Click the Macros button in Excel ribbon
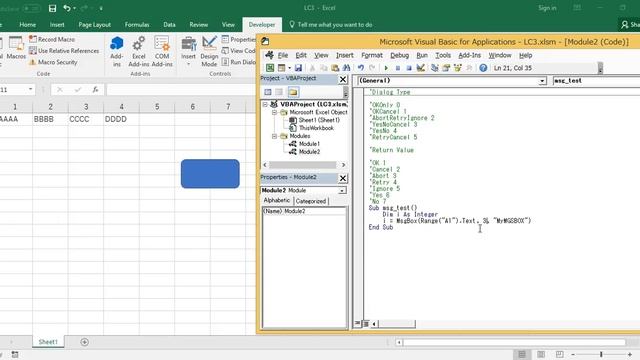 (x=16, y=48)
